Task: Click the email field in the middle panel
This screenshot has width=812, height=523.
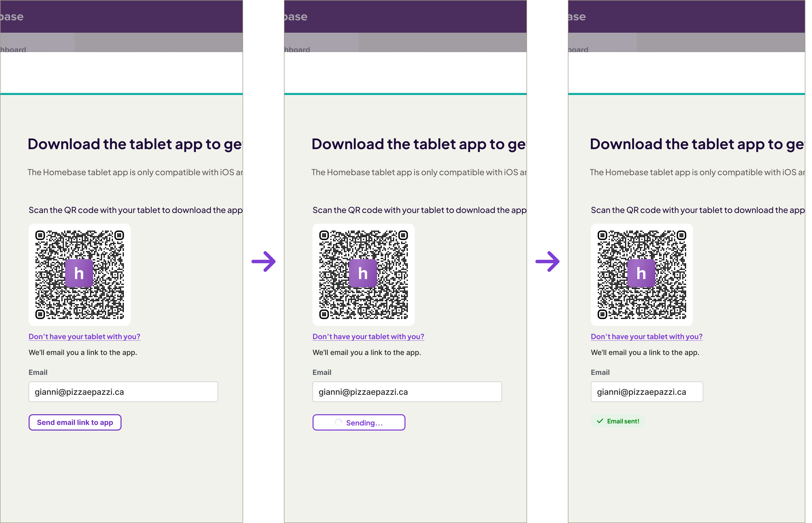Action: [407, 392]
